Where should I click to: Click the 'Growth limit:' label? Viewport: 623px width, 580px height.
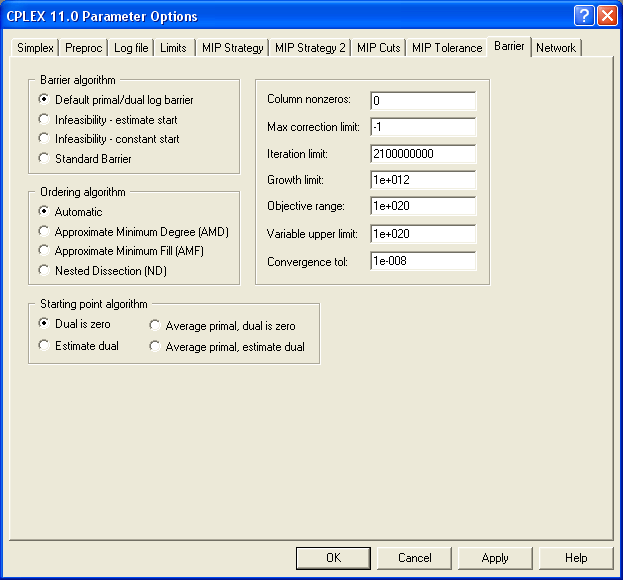(x=296, y=180)
